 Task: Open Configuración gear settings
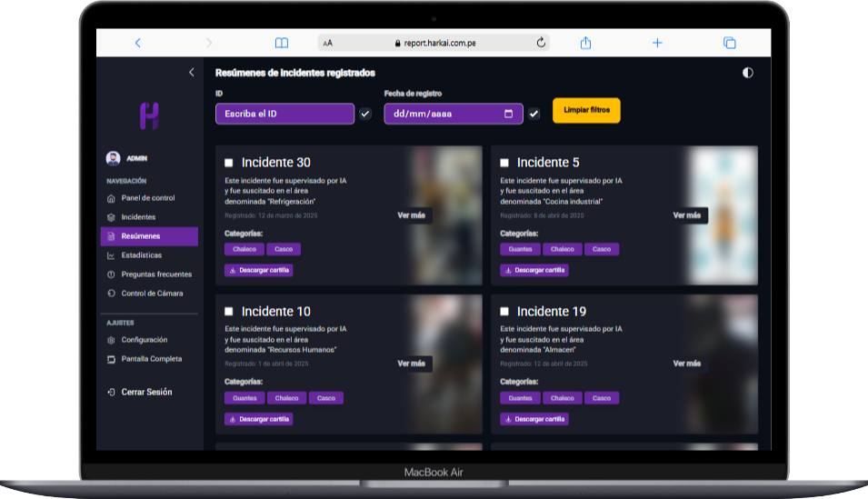[x=112, y=340]
